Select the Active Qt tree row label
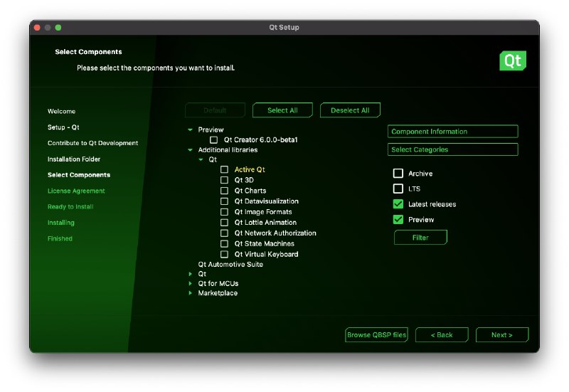Image resolution: width=569 pixels, height=392 pixels. 250,169
